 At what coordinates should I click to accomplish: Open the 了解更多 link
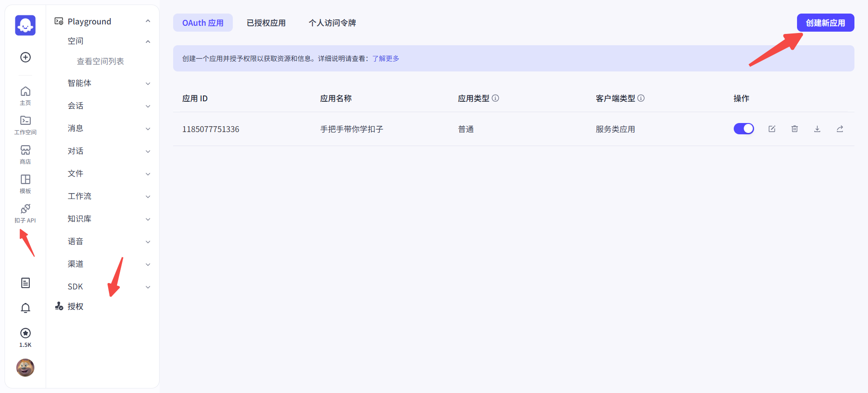click(x=386, y=58)
